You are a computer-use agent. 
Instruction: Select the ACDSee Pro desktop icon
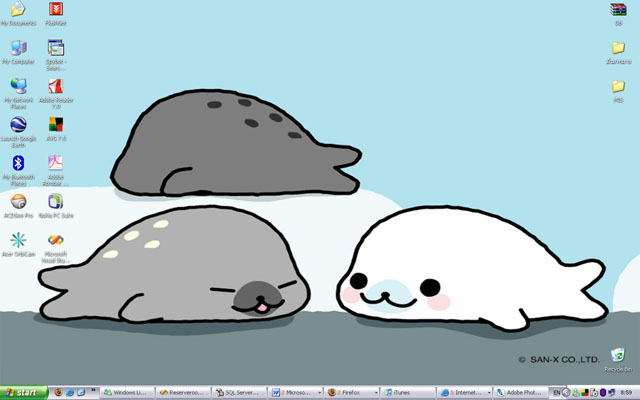(x=18, y=206)
